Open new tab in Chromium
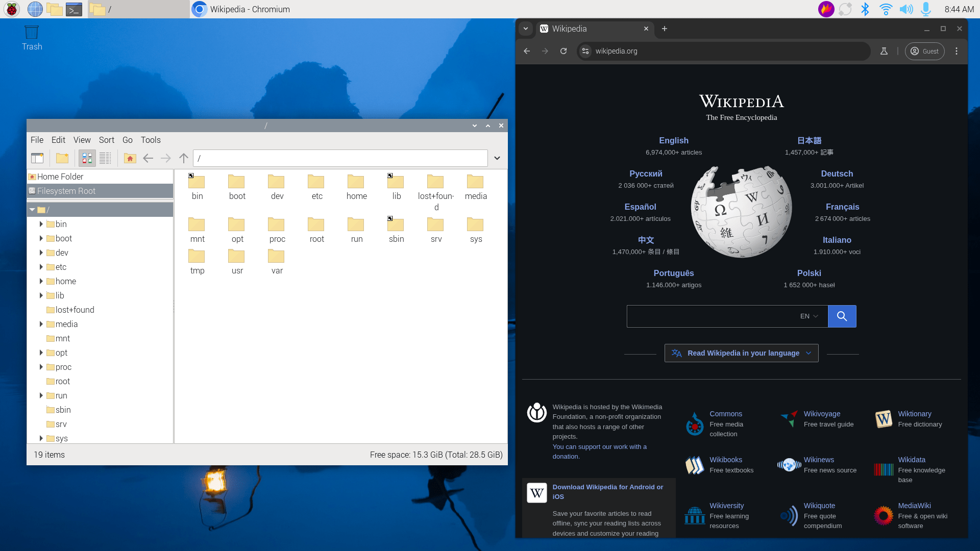 (665, 29)
